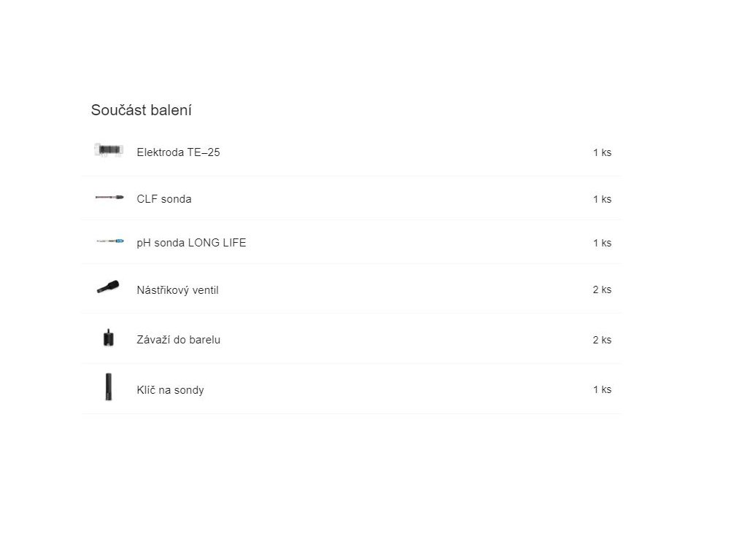This screenshot has height=560, width=747.
Task: Click the 1 ks quantity for CLF sonda
Action: [602, 199]
